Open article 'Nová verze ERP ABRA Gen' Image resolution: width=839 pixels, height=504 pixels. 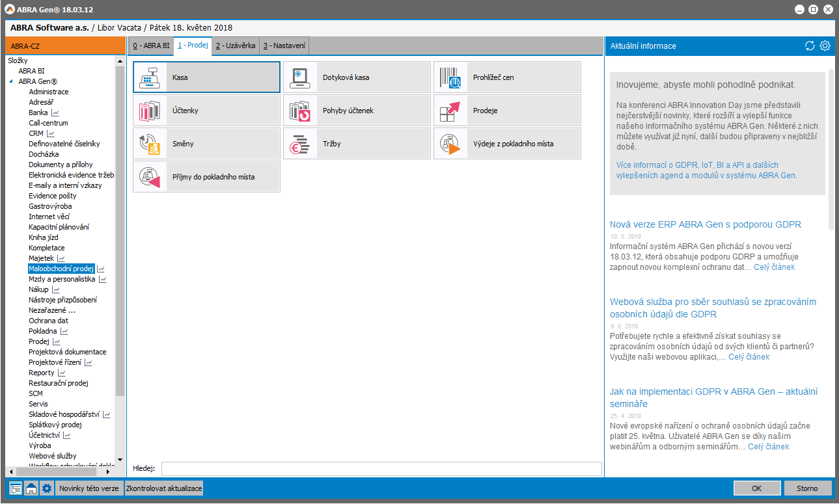(706, 224)
